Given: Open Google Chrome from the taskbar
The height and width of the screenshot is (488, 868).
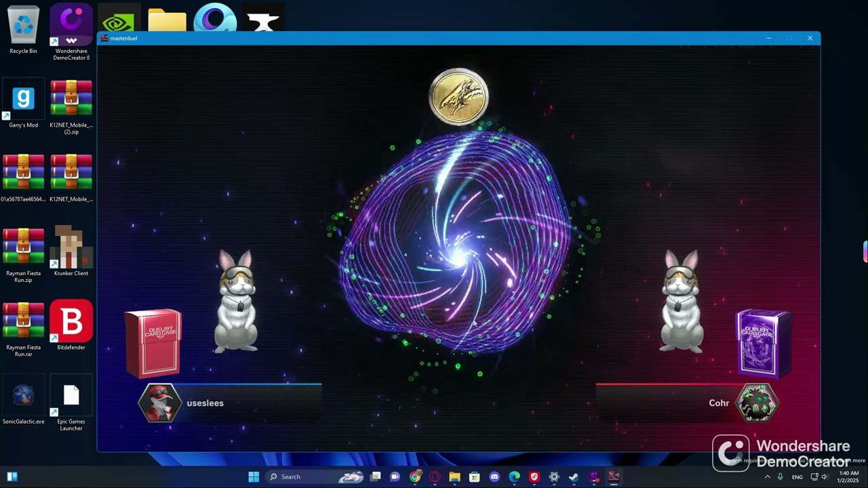Looking at the screenshot, I should coord(415,476).
